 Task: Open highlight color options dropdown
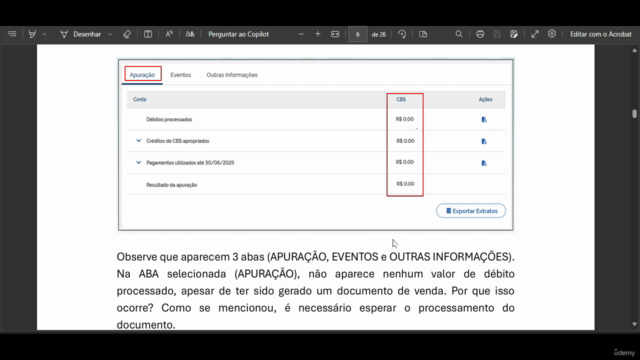coord(44,34)
